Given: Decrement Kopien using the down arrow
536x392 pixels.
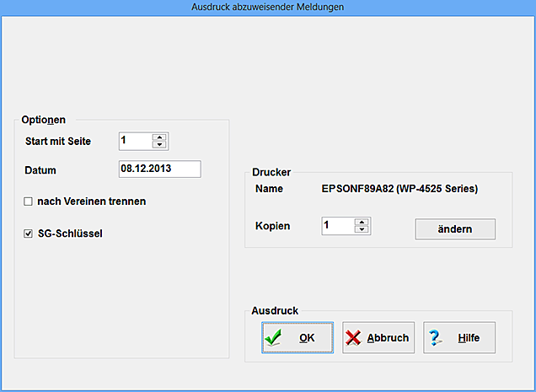Looking at the screenshot, I should [362, 229].
